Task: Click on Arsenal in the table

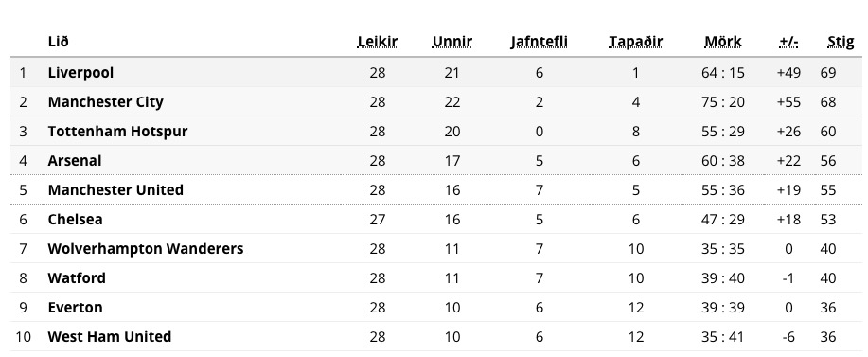Action: pos(75,161)
